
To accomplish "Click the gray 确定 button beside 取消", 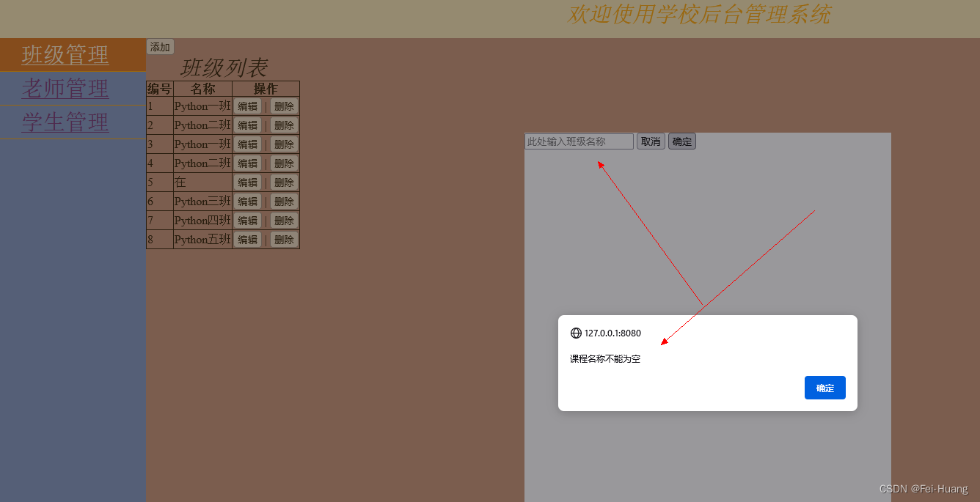I will [682, 141].
